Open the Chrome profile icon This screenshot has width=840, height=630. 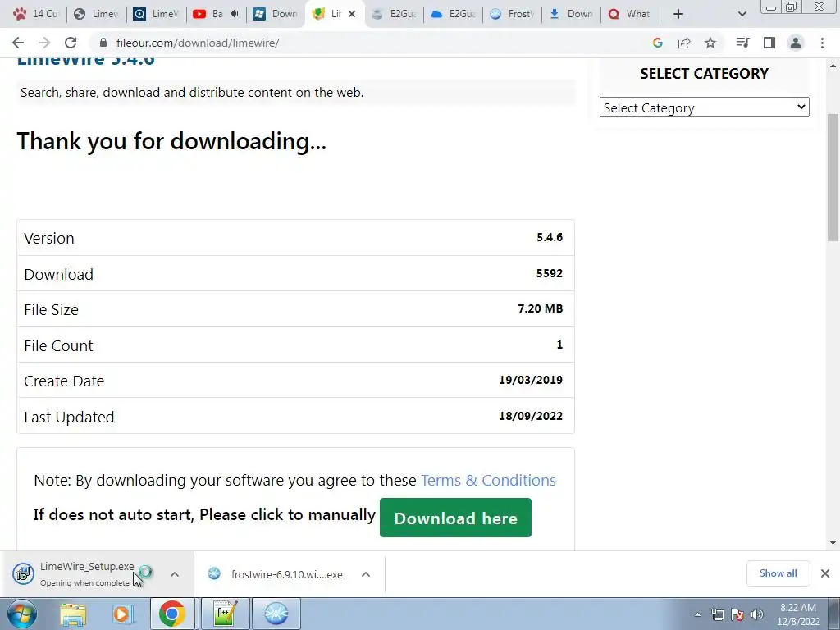tap(796, 43)
